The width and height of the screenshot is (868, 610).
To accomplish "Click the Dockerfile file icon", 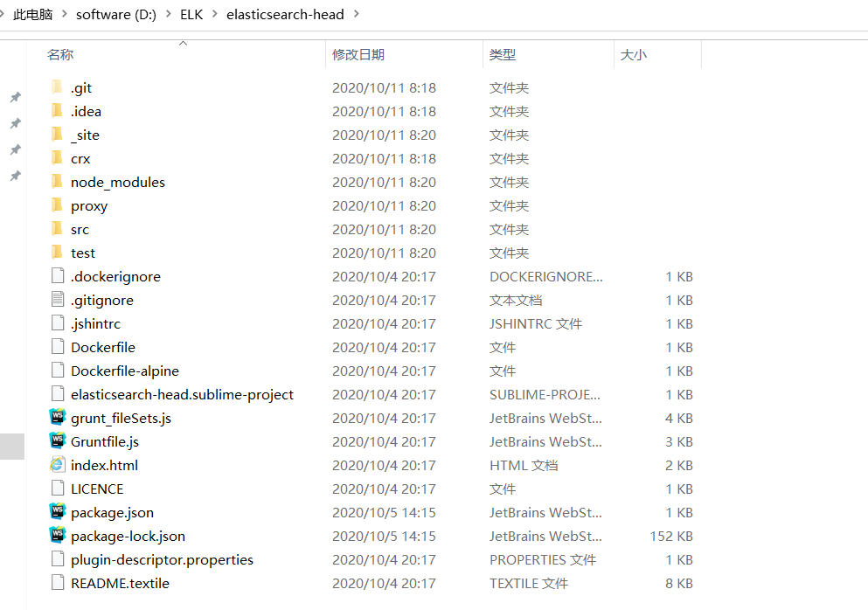I will point(58,347).
